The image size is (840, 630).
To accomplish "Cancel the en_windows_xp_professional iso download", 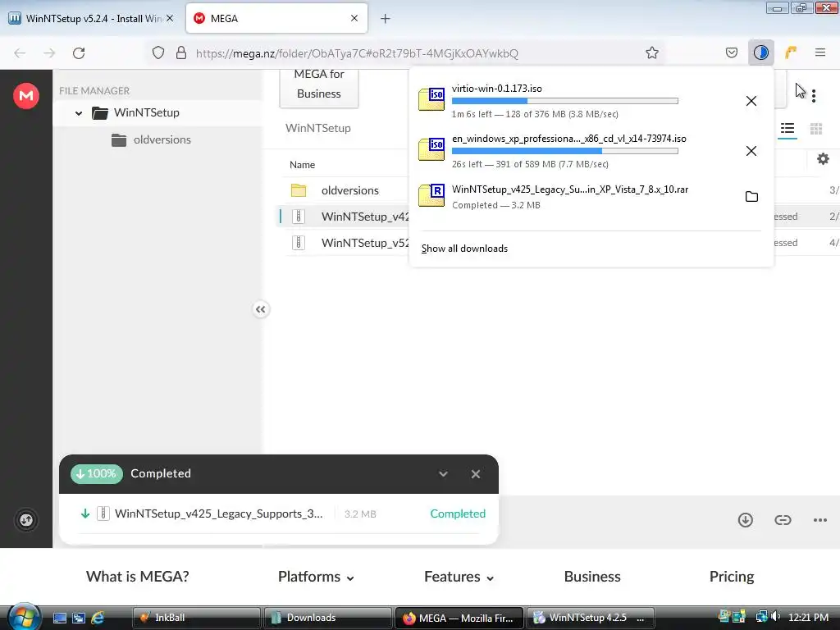I will [751, 151].
